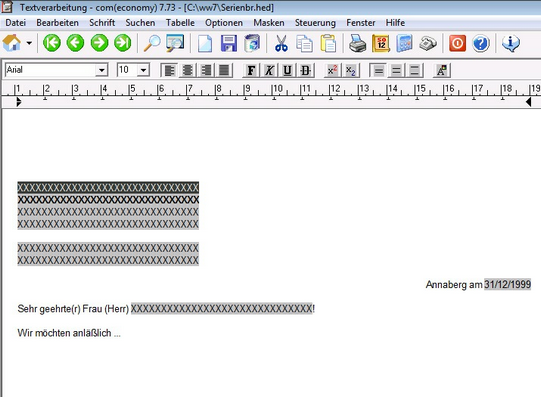This screenshot has height=397, width=541.
Task: Open the Schrift menu
Action: tap(102, 23)
